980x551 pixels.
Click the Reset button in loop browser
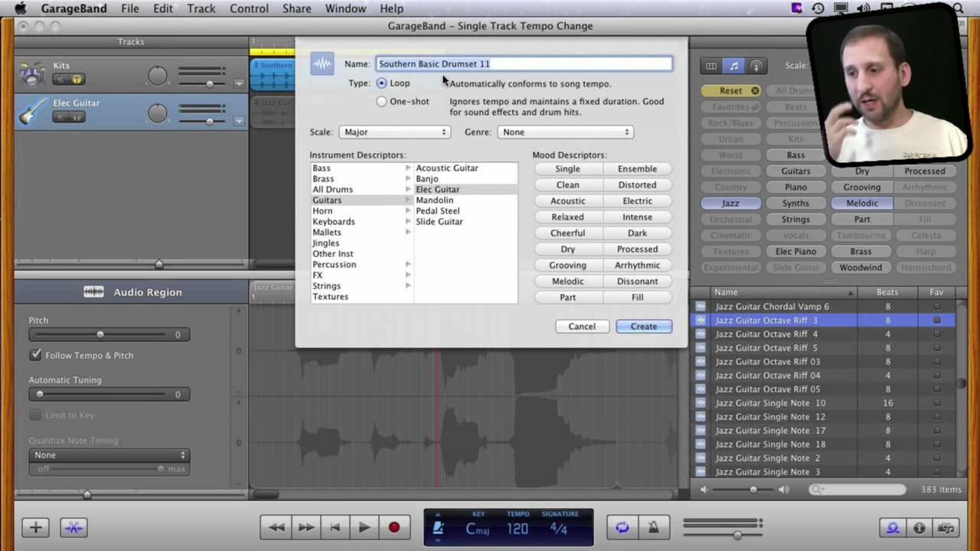point(731,90)
